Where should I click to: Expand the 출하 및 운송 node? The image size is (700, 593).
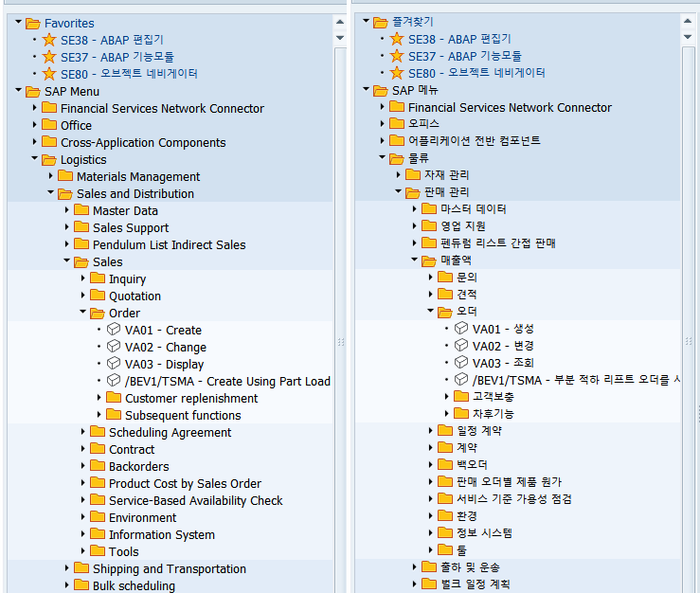pos(414,566)
